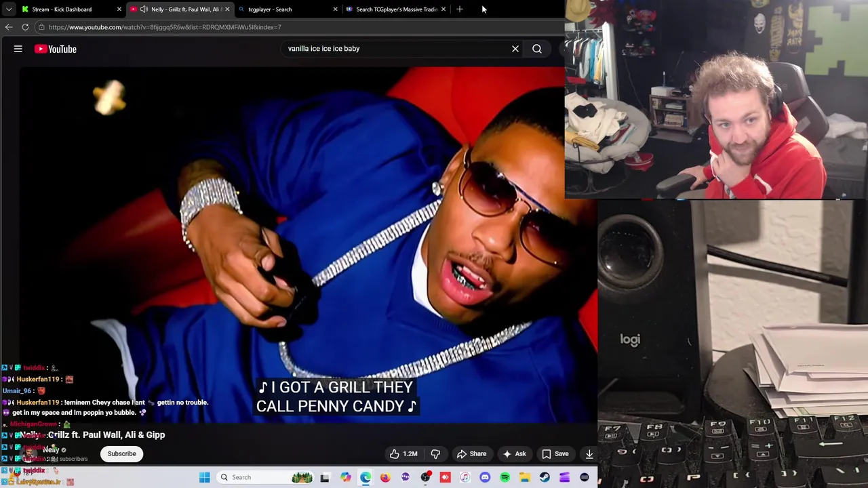Expand the browser tab search dropdown

click(x=8, y=9)
